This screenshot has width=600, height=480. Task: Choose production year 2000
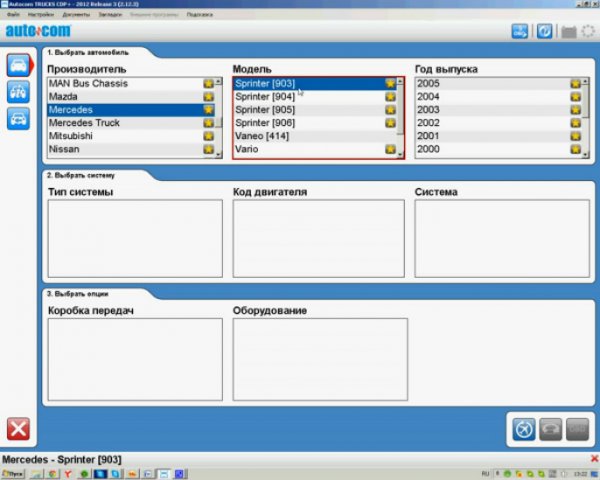tap(499, 149)
